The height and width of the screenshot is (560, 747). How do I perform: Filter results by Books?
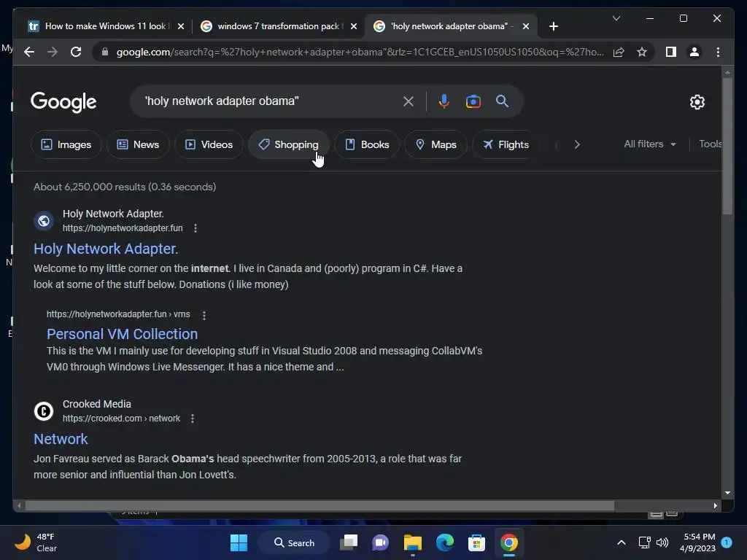[x=367, y=144]
